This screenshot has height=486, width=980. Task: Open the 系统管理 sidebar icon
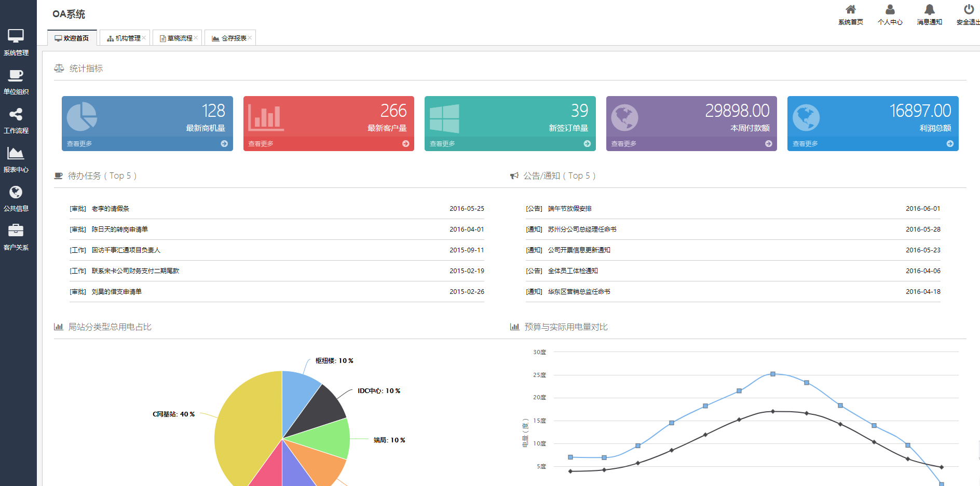click(16, 36)
